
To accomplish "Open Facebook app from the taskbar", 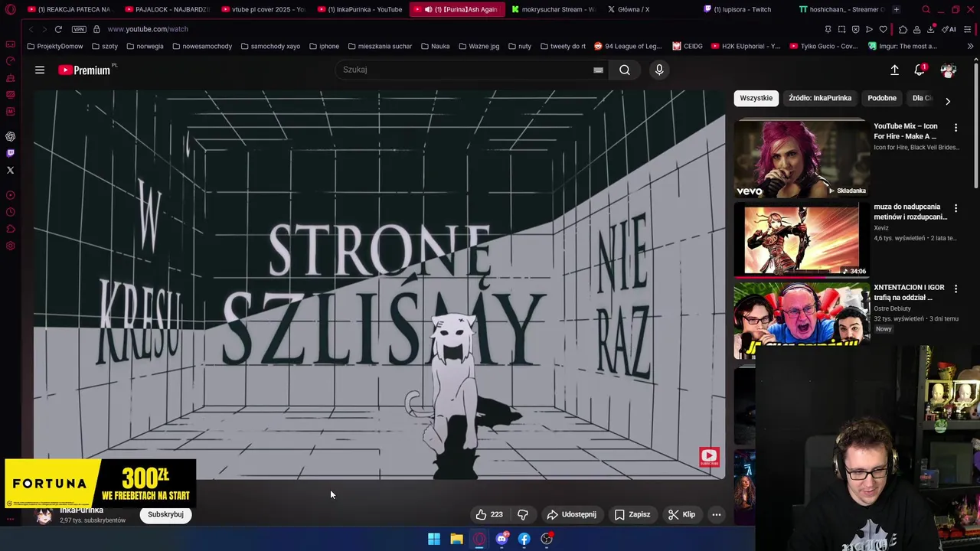I will [524, 539].
